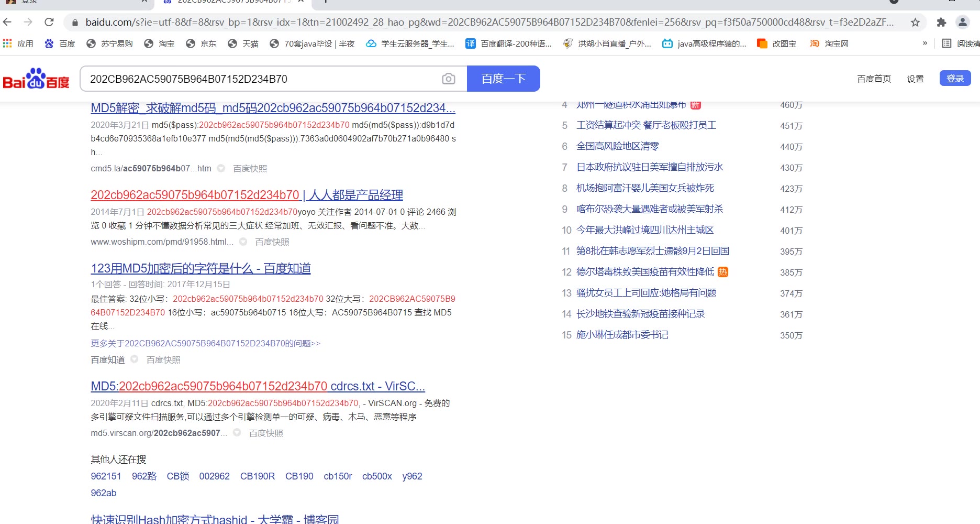Click related search 962151
Image resolution: width=980 pixels, height=524 pixels.
click(x=106, y=476)
